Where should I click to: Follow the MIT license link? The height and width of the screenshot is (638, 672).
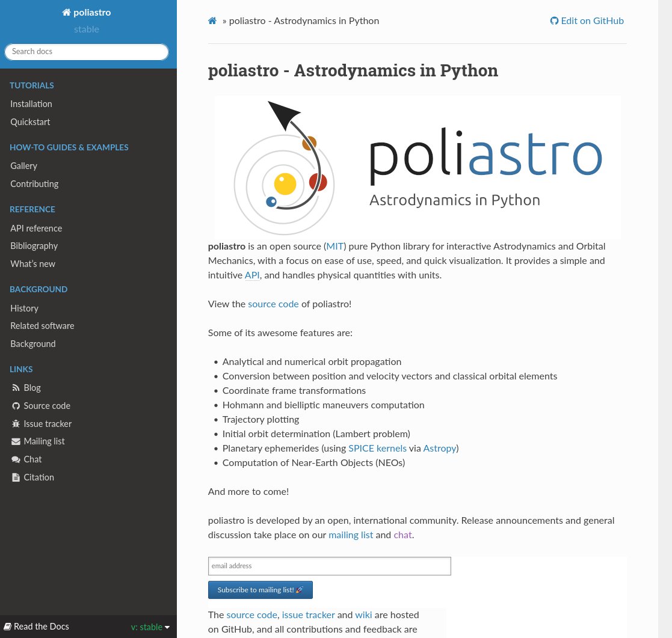point(334,247)
